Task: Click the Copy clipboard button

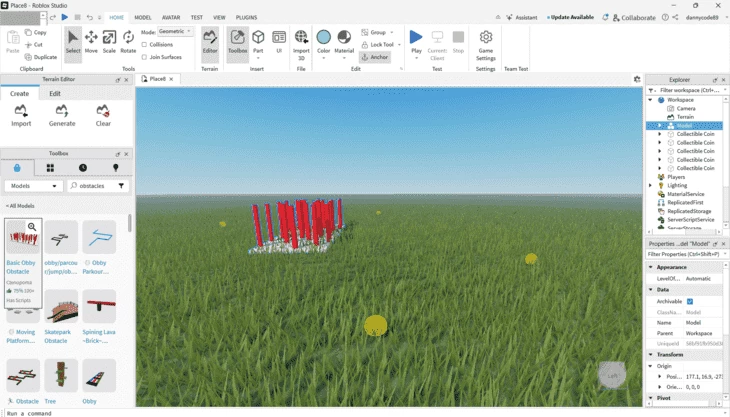Action: coord(36,32)
